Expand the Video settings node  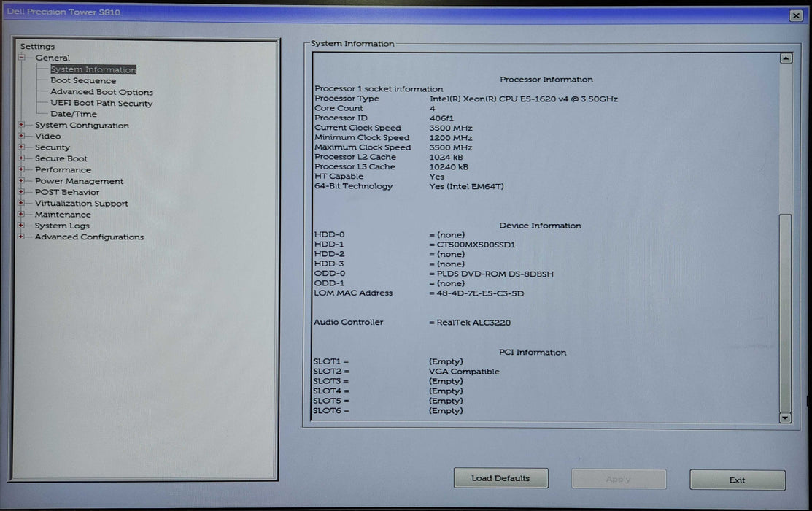coord(21,136)
